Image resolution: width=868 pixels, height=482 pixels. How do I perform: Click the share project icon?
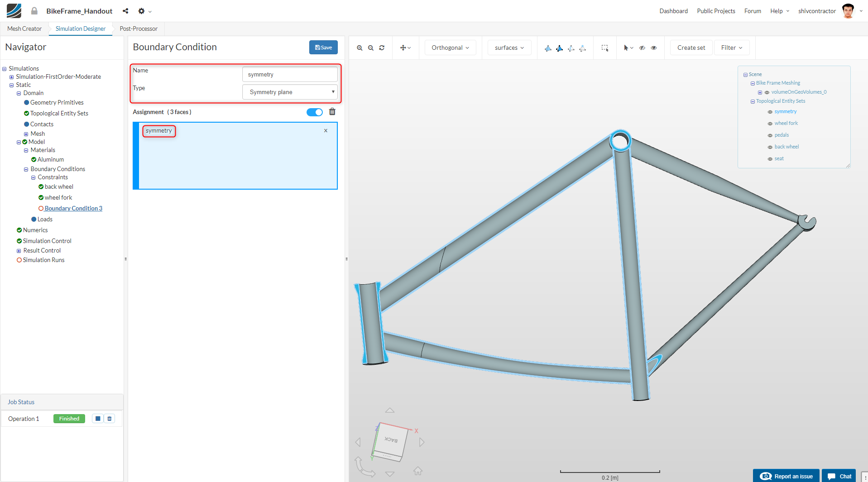tap(125, 11)
